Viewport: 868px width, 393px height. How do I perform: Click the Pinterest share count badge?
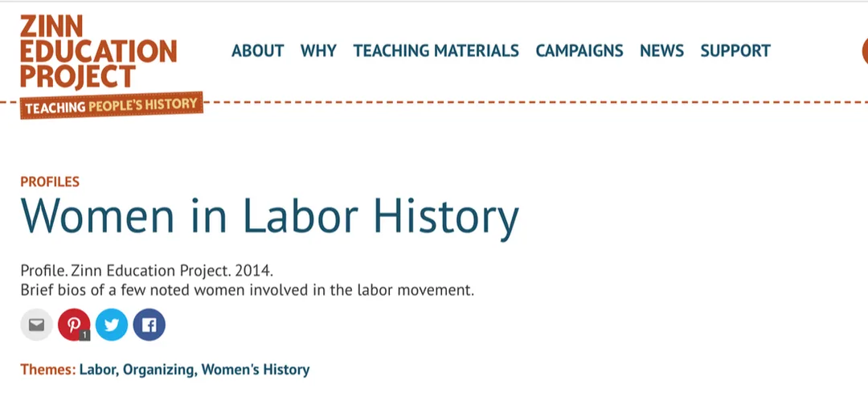(x=84, y=335)
